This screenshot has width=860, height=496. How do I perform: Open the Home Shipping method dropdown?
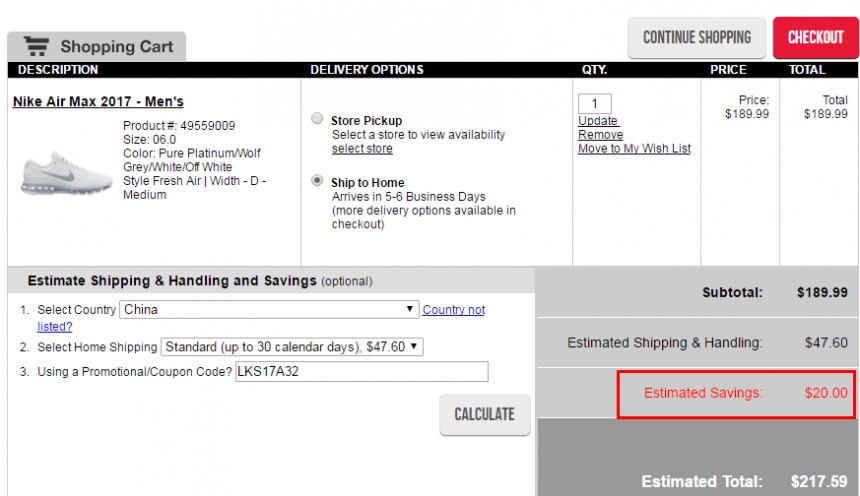[292, 347]
